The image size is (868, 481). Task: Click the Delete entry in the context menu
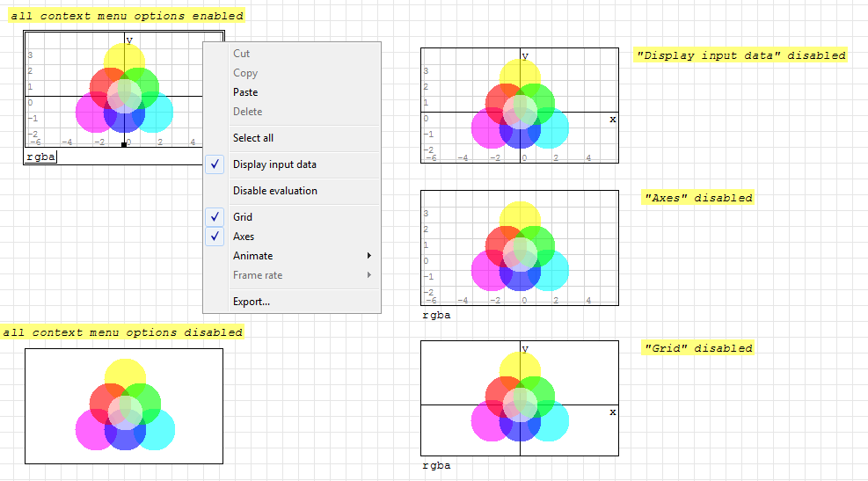247,112
